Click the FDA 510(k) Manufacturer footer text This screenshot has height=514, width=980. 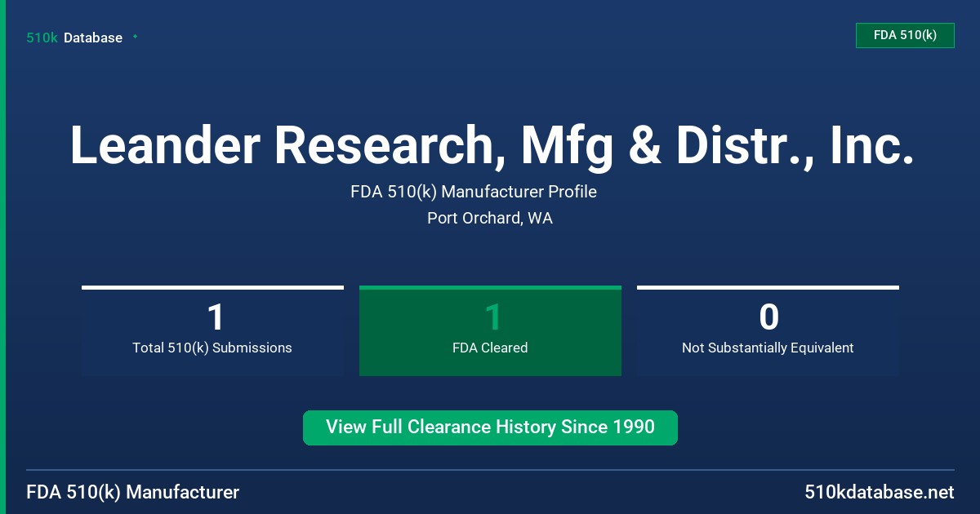point(133,493)
